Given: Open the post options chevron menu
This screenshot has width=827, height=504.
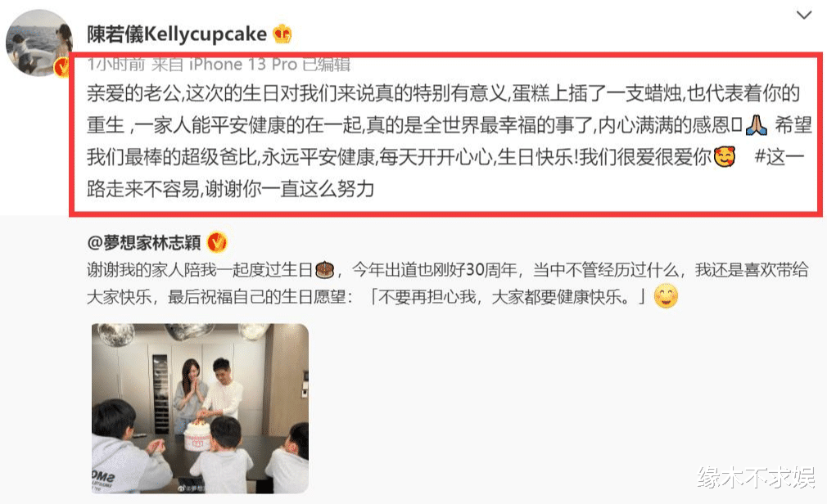Looking at the screenshot, I should tap(803, 15).
